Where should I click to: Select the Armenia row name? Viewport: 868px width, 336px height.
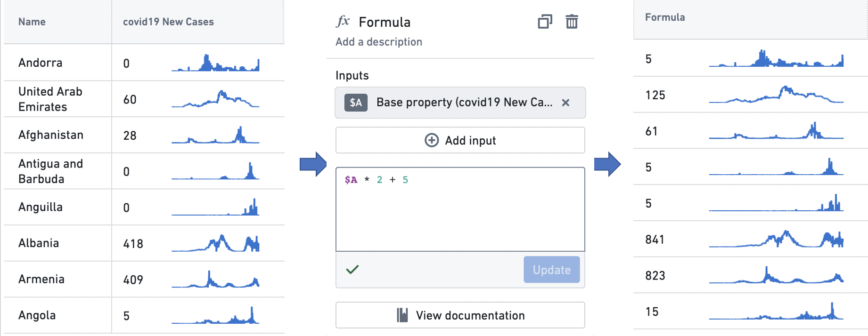click(x=41, y=279)
